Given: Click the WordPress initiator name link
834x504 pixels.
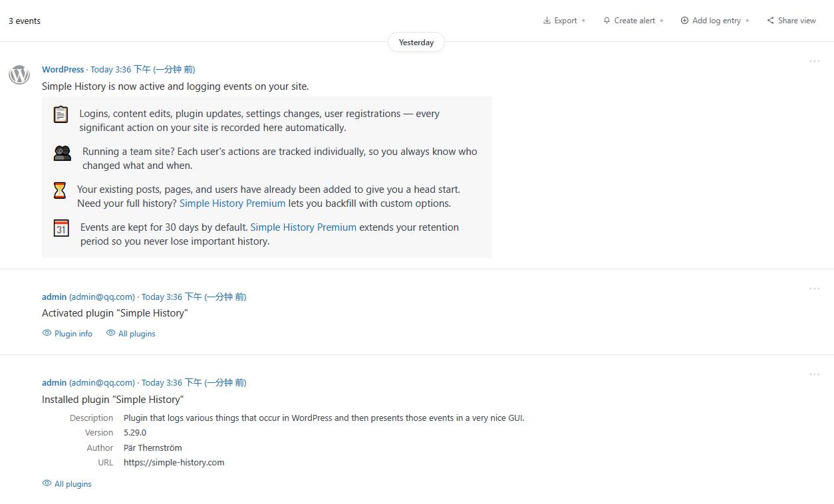Looking at the screenshot, I should point(63,69).
